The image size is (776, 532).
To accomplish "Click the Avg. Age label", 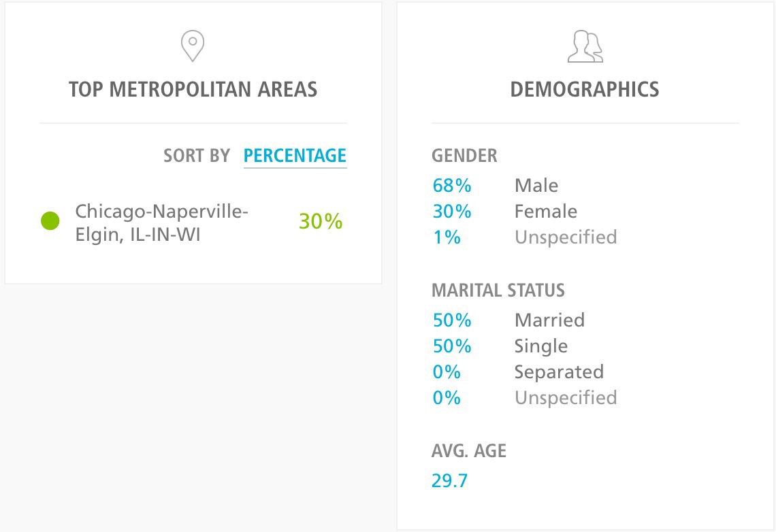I will point(469,451).
